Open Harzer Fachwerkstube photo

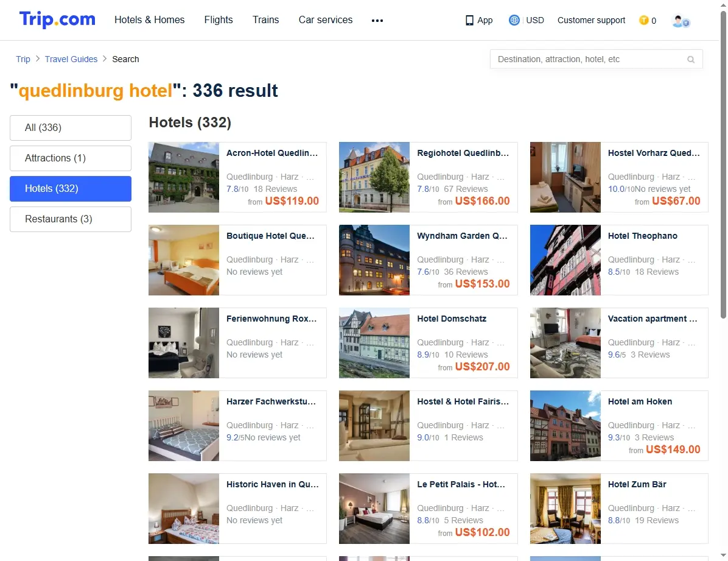184,426
